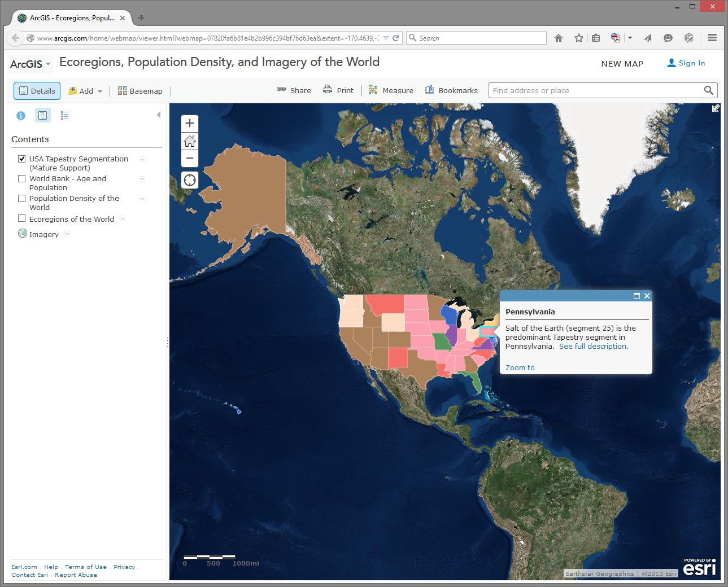Check the Ecoregions of the World layer

pos(21,218)
